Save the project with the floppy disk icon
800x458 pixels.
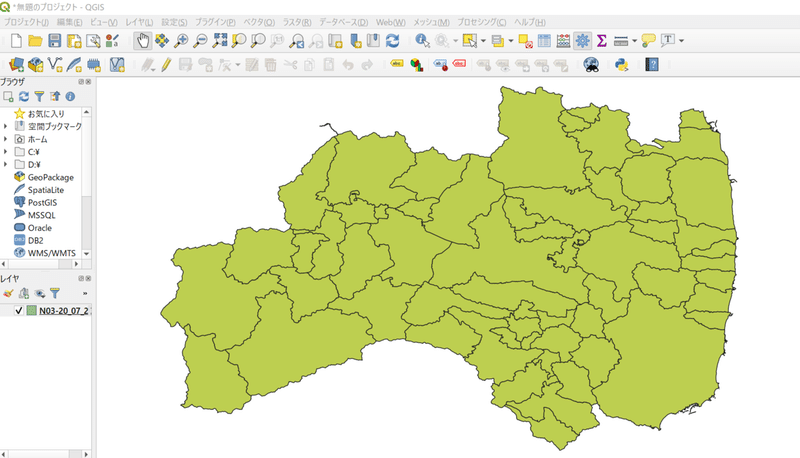pos(55,41)
